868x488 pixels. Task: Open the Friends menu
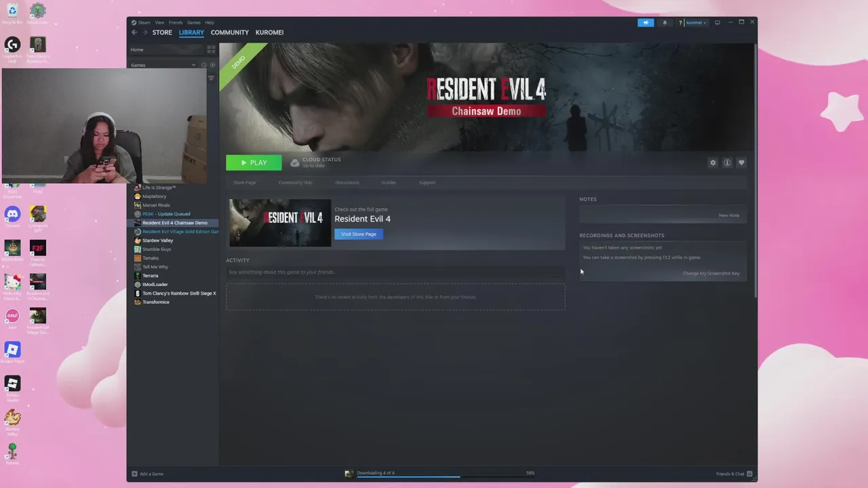pyautogui.click(x=176, y=22)
